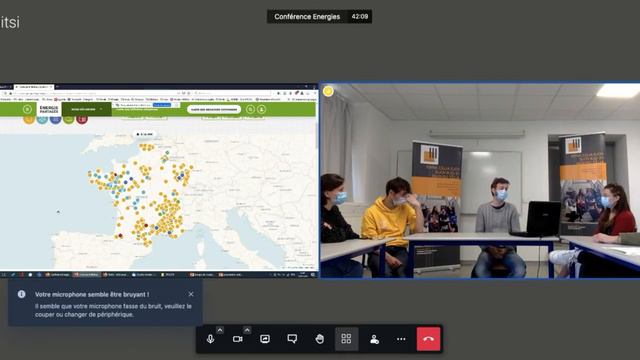The image size is (640, 360).
Task: Click the yellow status indicator on webcam tile
Action: [x=328, y=91]
